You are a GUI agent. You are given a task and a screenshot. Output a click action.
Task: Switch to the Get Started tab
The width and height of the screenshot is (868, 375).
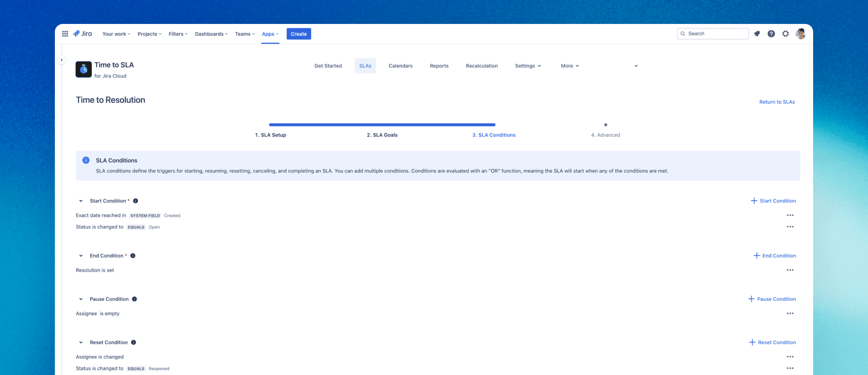pyautogui.click(x=328, y=66)
